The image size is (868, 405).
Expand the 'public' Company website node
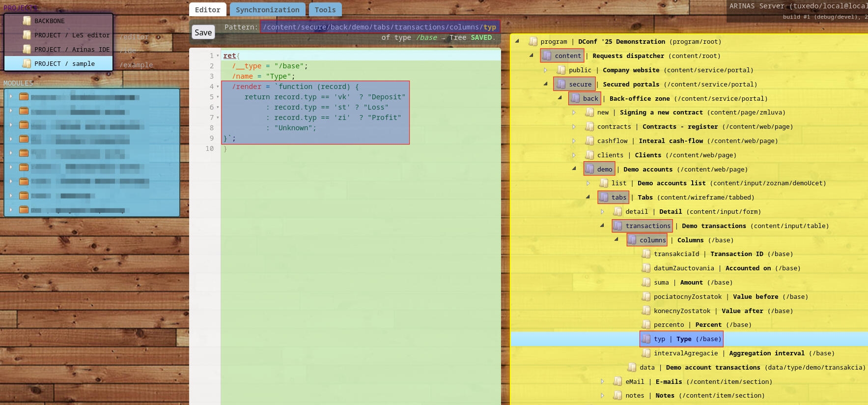click(x=545, y=70)
